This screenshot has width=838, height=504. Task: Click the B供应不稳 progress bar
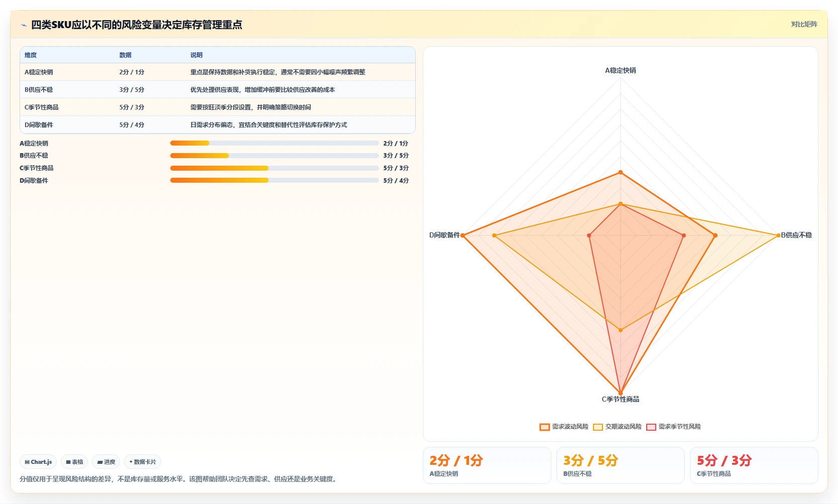pyautogui.click(x=274, y=156)
